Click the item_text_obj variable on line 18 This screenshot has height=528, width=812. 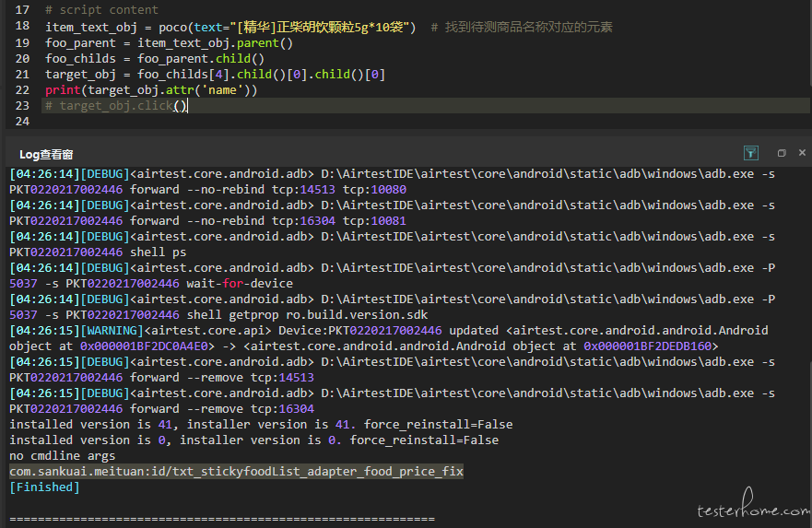click(x=91, y=27)
